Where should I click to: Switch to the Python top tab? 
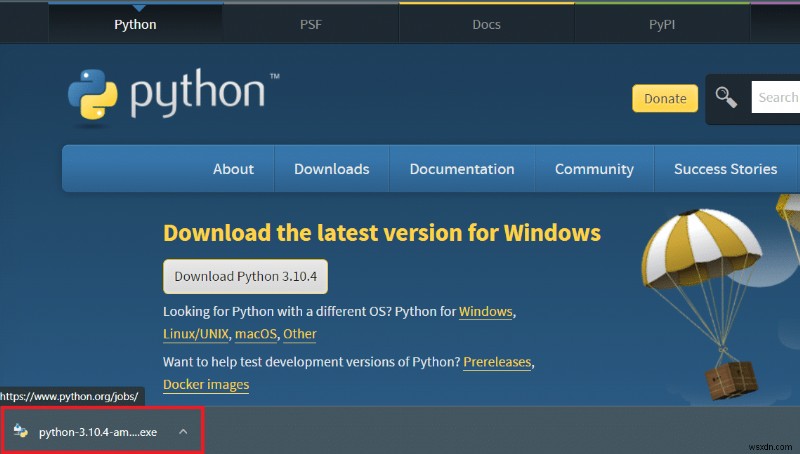pos(135,24)
